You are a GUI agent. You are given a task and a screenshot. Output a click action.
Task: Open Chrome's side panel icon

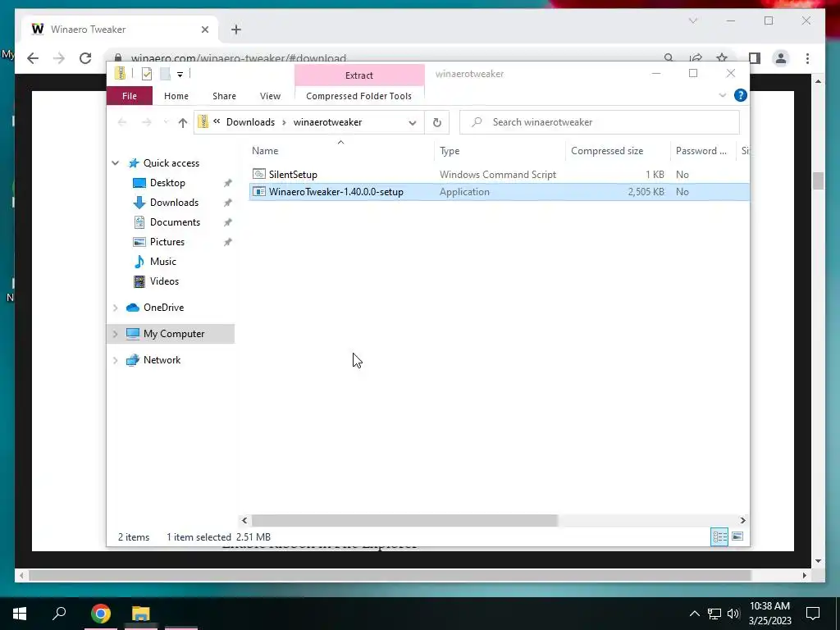(755, 58)
